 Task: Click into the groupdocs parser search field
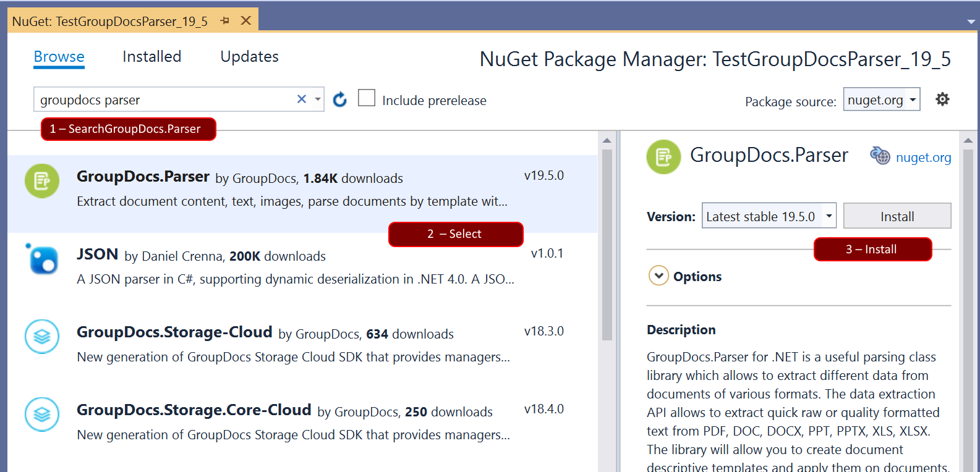[x=164, y=99]
